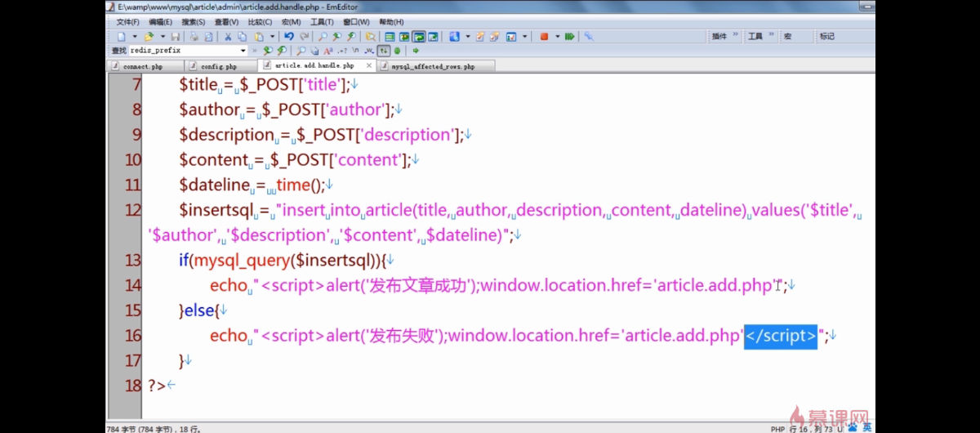Image resolution: width=980 pixels, height=433 pixels.
Task: Open the 查看(V) menu
Action: [226, 22]
